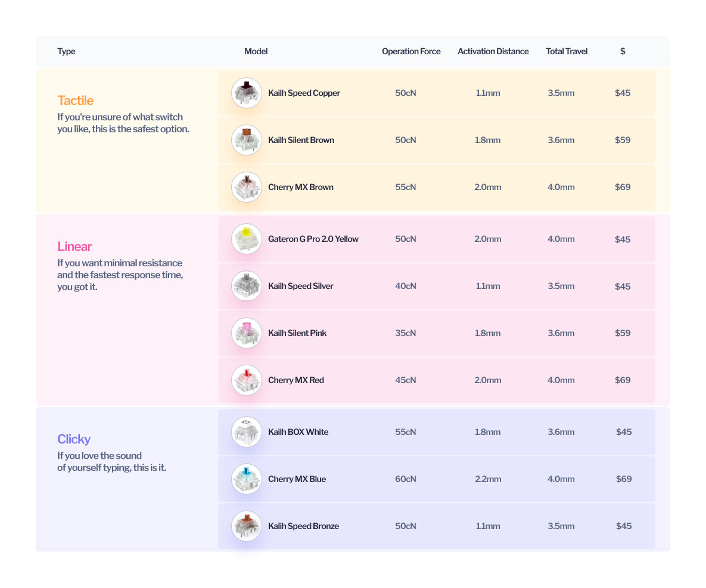Image resolution: width=706 pixels, height=588 pixels.
Task: Click the Kalih Speed Bronze switch icon
Action: tap(246, 526)
